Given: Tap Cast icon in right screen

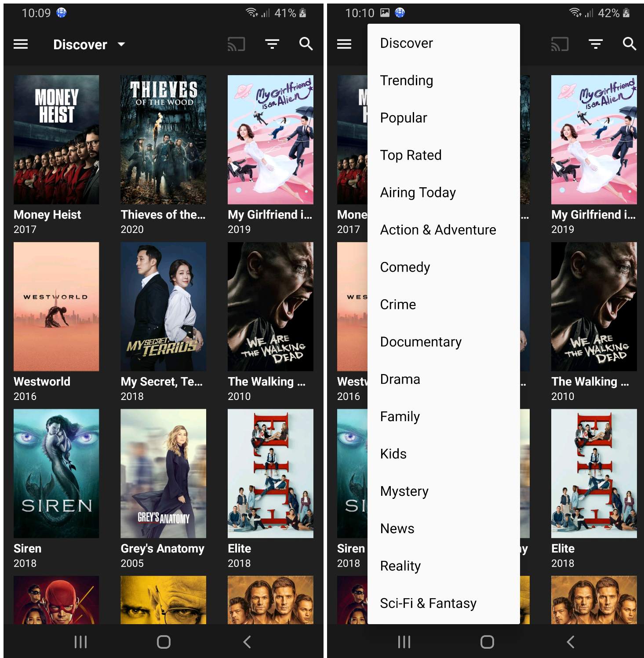Looking at the screenshot, I should point(560,44).
